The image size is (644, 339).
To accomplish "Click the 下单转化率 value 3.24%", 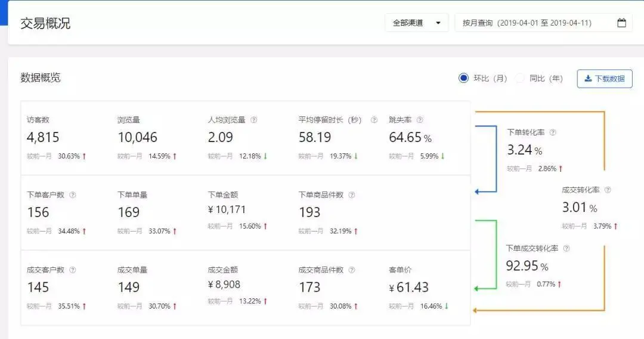I will tap(525, 150).
